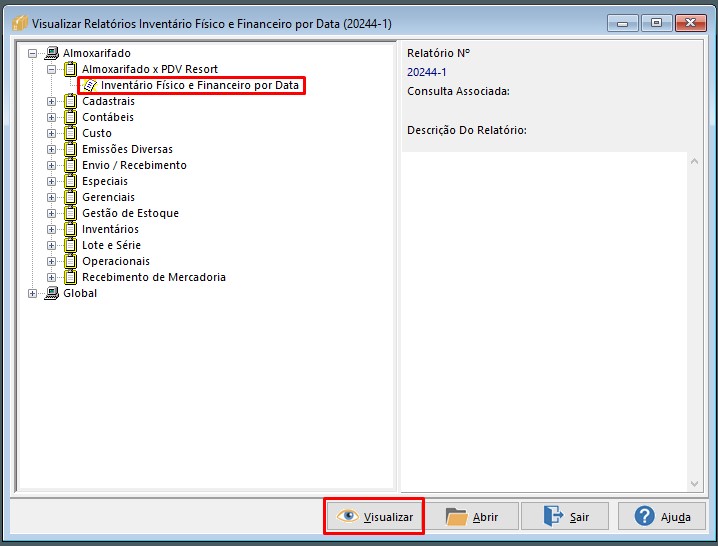
Task: Click the Visualizar button
Action: 374,516
